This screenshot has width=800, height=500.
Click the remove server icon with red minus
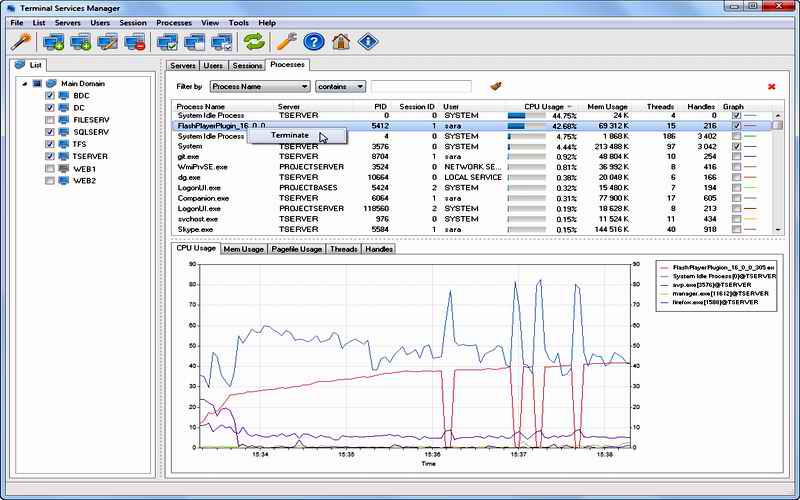tap(135, 42)
